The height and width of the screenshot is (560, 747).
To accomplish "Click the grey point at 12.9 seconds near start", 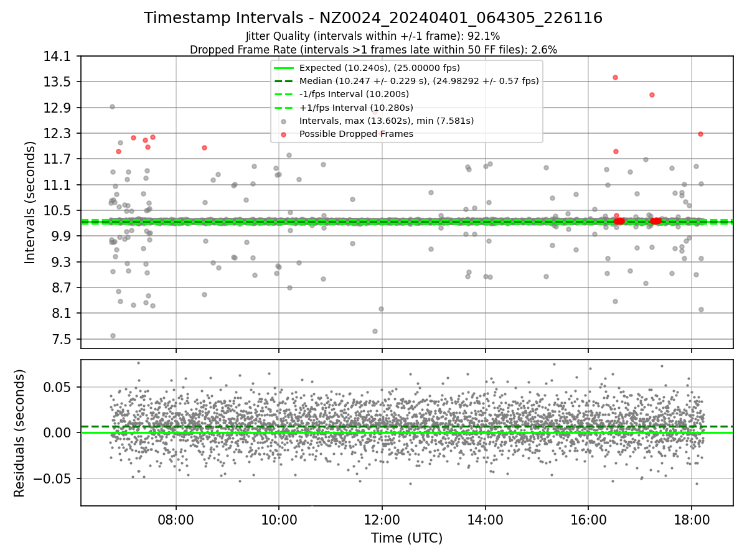I will (112, 106).
